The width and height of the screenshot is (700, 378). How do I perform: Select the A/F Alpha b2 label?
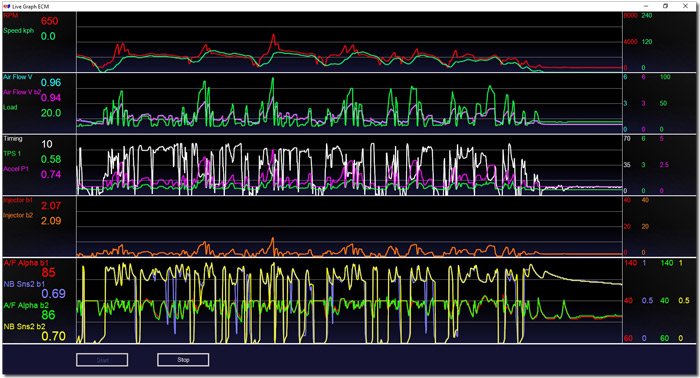click(x=26, y=305)
